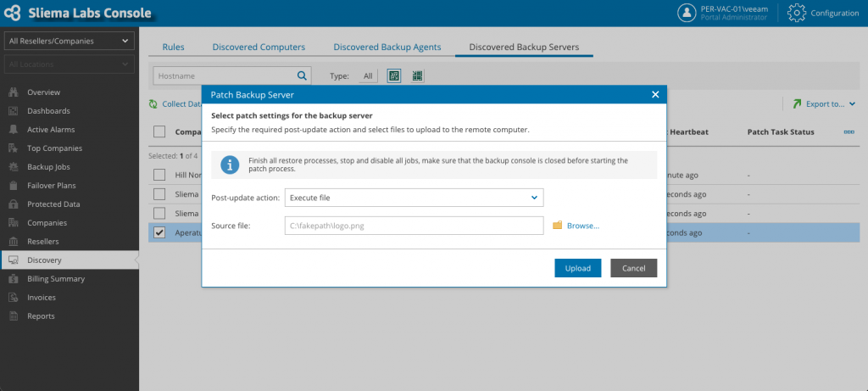This screenshot has width=868, height=391.
Task: Click the hostname search magnifier icon
Action: tap(303, 75)
